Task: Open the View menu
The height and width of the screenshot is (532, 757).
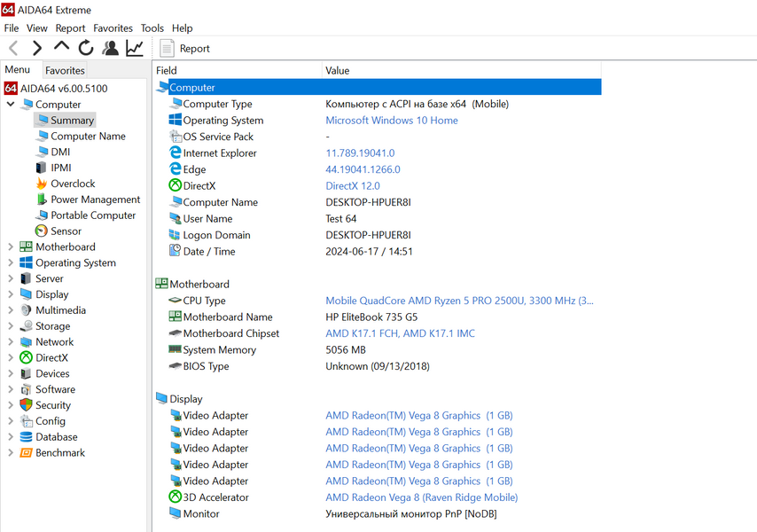Action: [x=36, y=28]
